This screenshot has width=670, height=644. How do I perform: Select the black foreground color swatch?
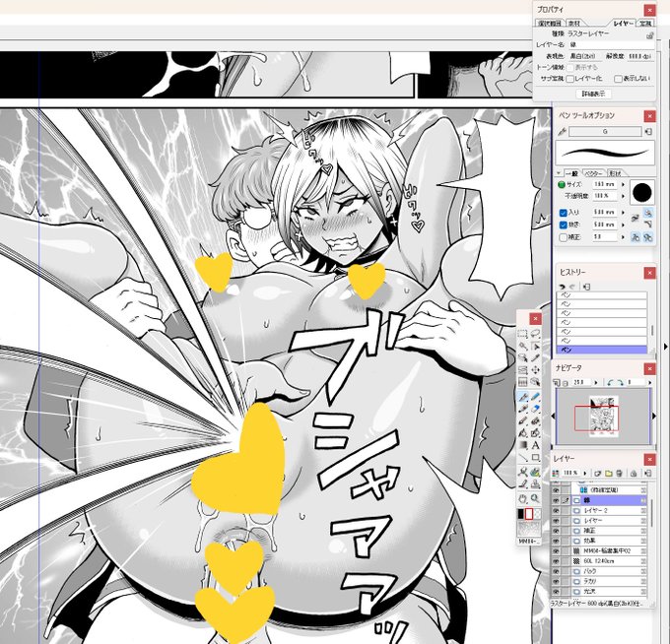point(521,514)
